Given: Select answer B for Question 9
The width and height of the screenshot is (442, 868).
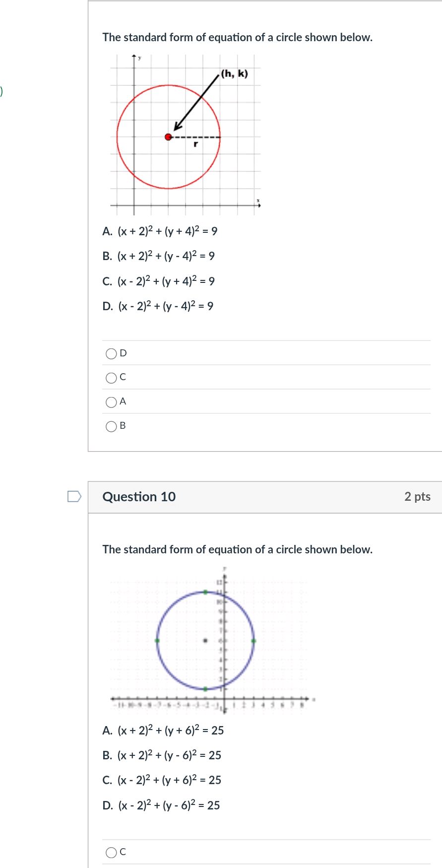Looking at the screenshot, I should point(111,426).
